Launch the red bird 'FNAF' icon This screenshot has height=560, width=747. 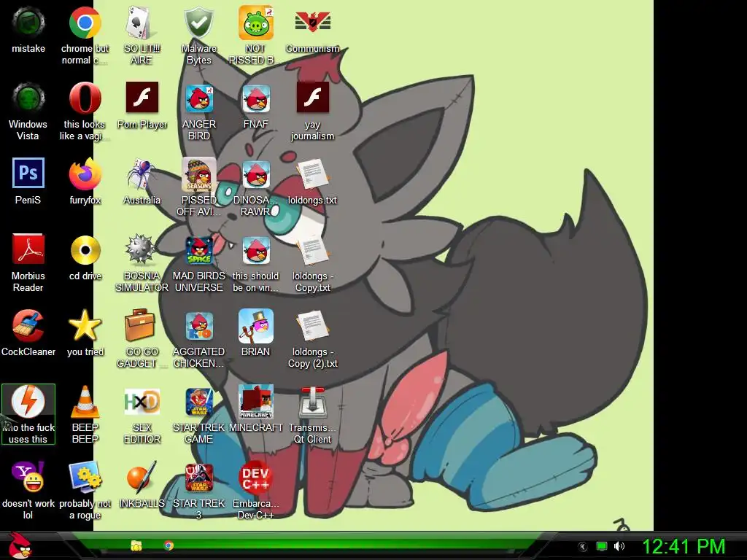[x=256, y=98]
